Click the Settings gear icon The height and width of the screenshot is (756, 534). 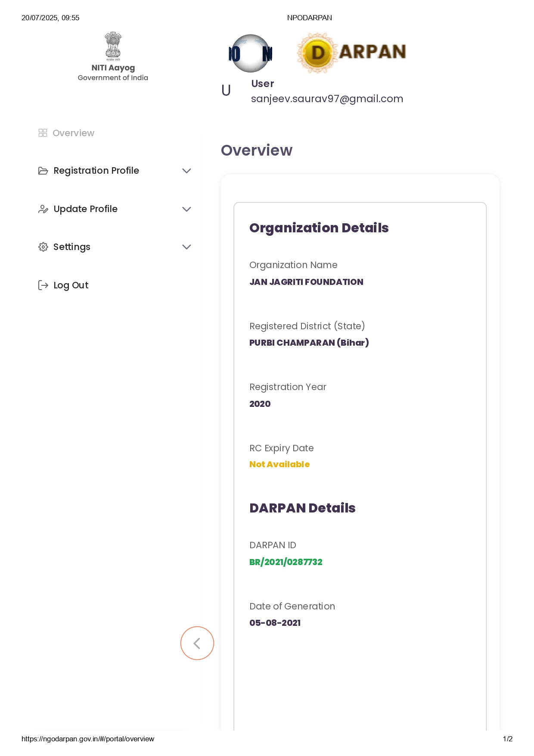[x=43, y=247]
